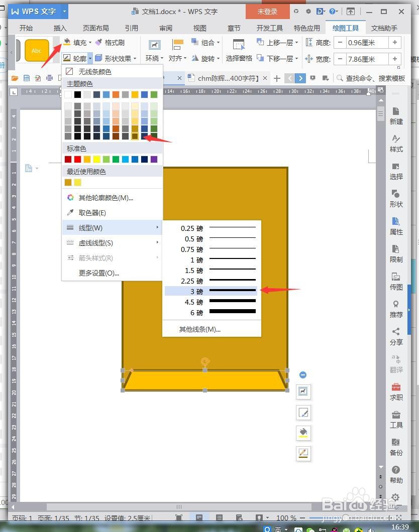Screen dimensions: 419x532
Task: Click the Save icon in quick toolbar
Action: pyautogui.click(x=27, y=78)
